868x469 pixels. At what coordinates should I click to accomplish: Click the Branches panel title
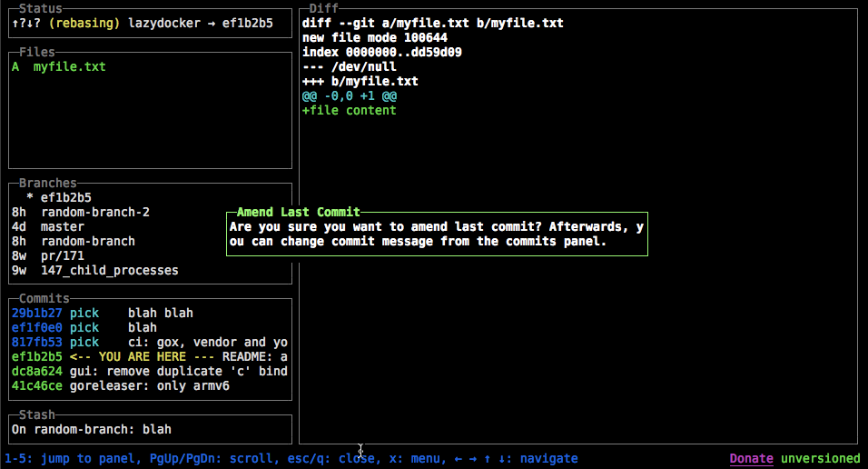pyautogui.click(x=47, y=183)
